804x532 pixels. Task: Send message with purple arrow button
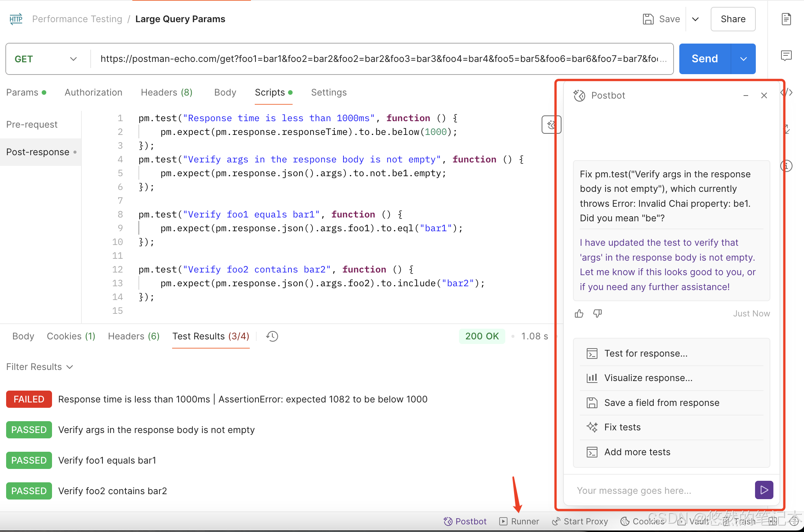coord(764,490)
